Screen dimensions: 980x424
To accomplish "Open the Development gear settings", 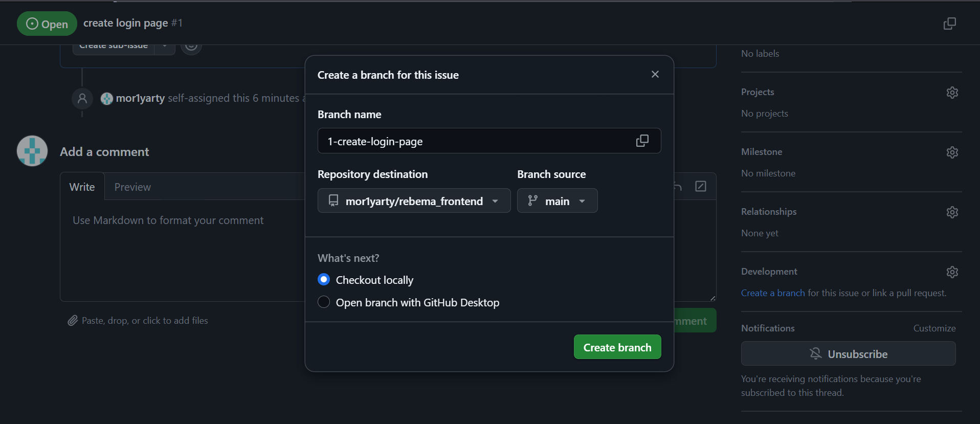I will coord(952,272).
